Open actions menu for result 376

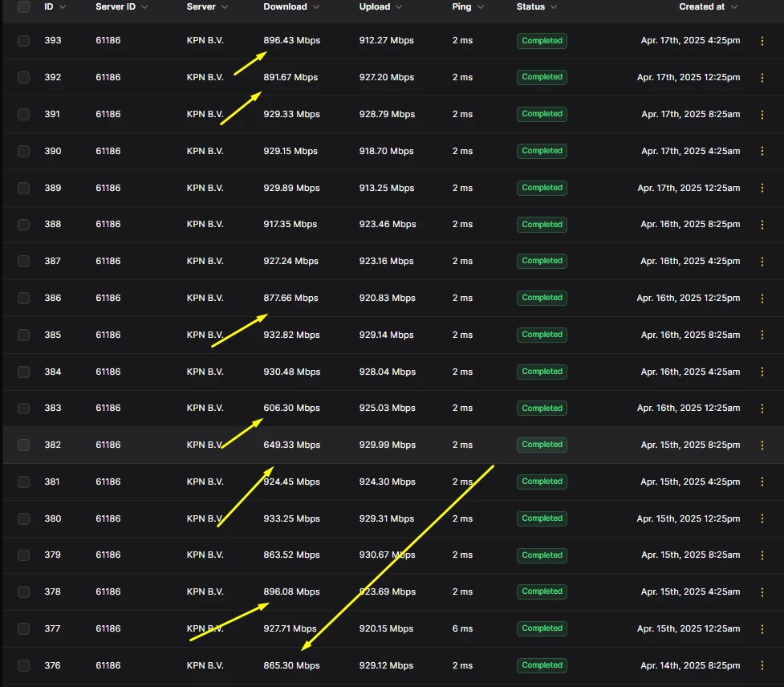762,665
